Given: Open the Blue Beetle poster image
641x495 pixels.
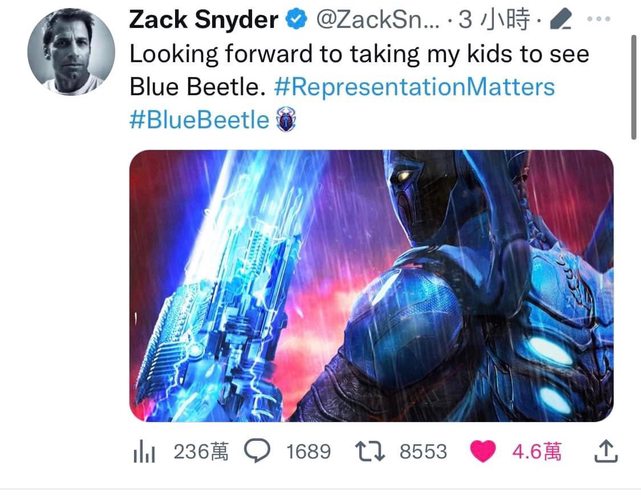Looking at the screenshot, I should [371, 286].
